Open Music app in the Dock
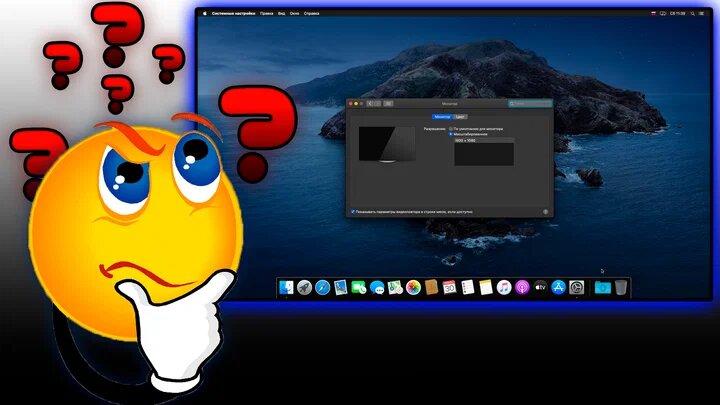720x405 pixels. point(504,288)
